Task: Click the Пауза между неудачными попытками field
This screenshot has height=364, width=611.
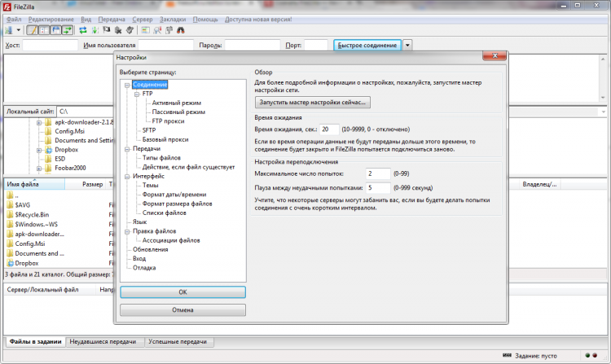Action: (x=378, y=188)
